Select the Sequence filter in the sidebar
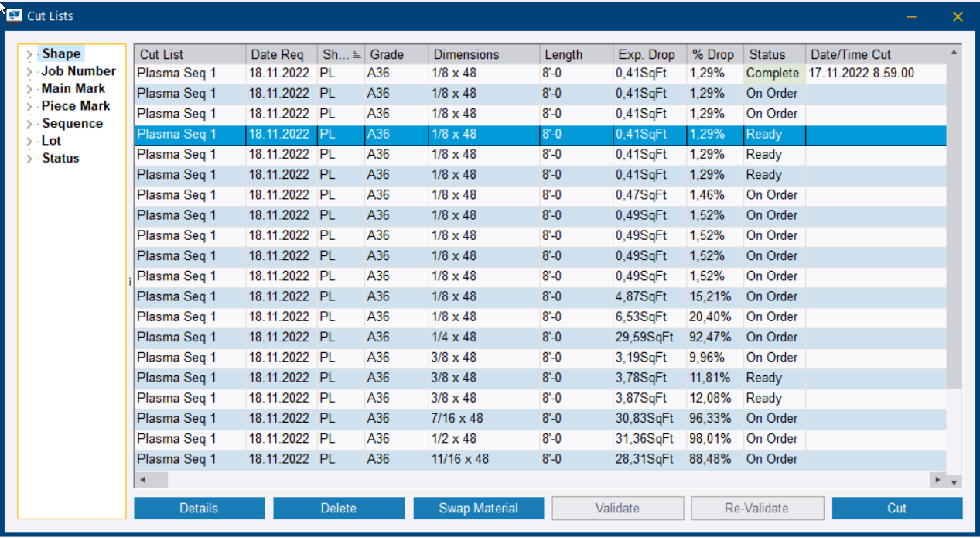The height and width of the screenshot is (538, 980). 73,123
